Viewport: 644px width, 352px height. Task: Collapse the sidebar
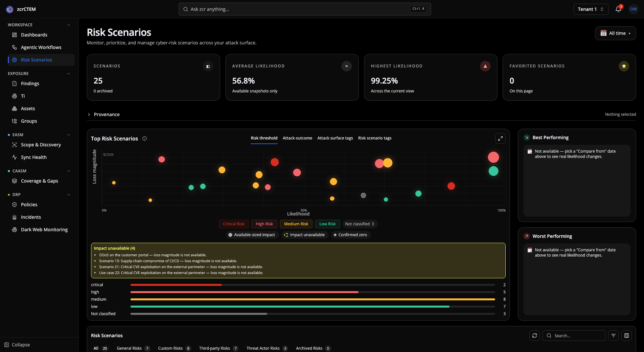coord(17,345)
